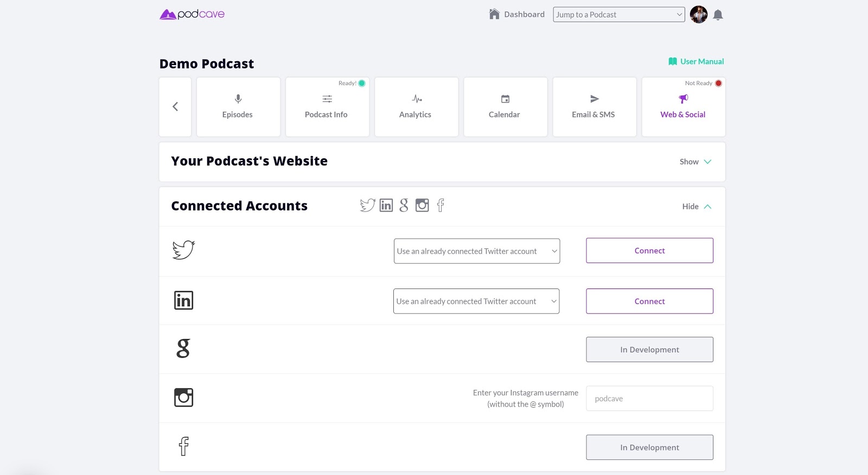Click the Your Podcast's Website heading
This screenshot has width=868, height=475.
(x=249, y=161)
